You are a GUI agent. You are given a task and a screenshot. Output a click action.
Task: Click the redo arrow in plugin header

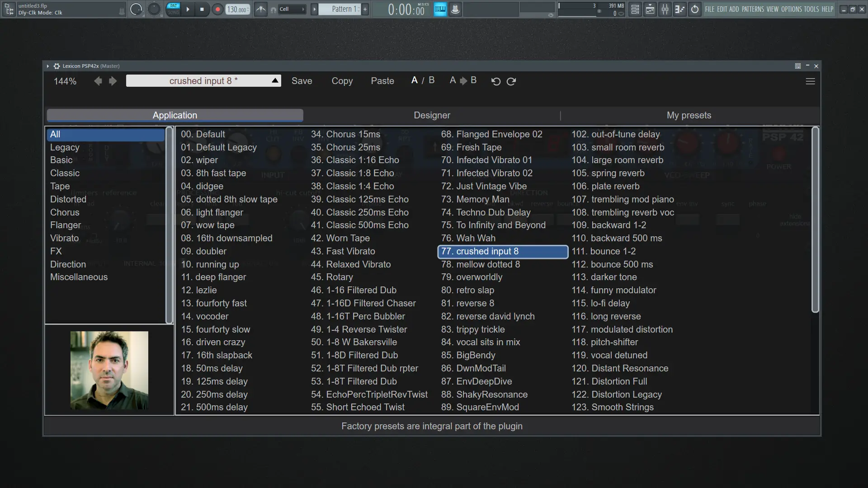tap(511, 81)
